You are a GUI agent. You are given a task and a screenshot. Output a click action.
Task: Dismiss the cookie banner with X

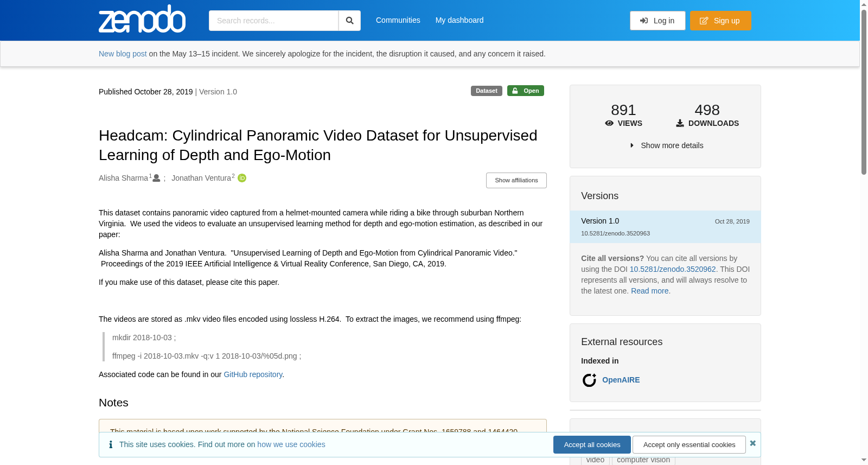752,443
